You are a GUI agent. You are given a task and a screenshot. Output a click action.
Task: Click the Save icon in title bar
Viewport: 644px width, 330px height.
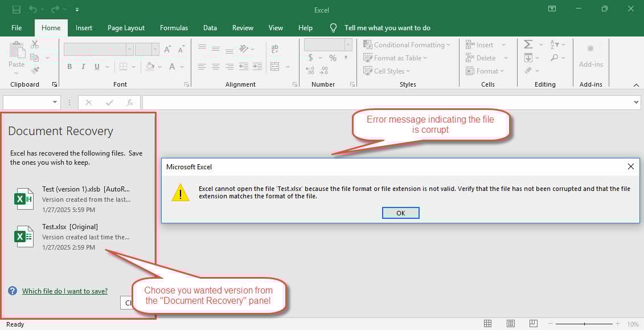click(x=17, y=10)
